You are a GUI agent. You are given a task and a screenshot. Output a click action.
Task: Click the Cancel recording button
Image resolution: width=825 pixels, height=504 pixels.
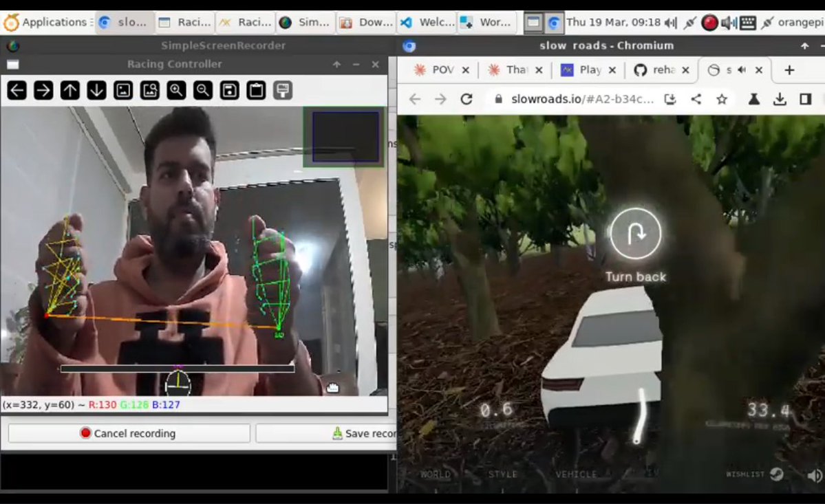(129, 433)
